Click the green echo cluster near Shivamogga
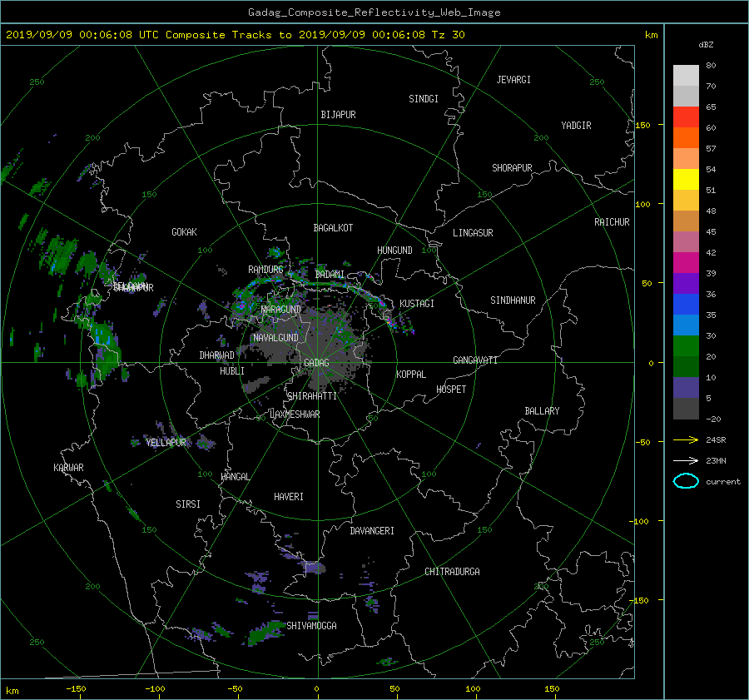The height and width of the screenshot is (700, 749). 265,633
